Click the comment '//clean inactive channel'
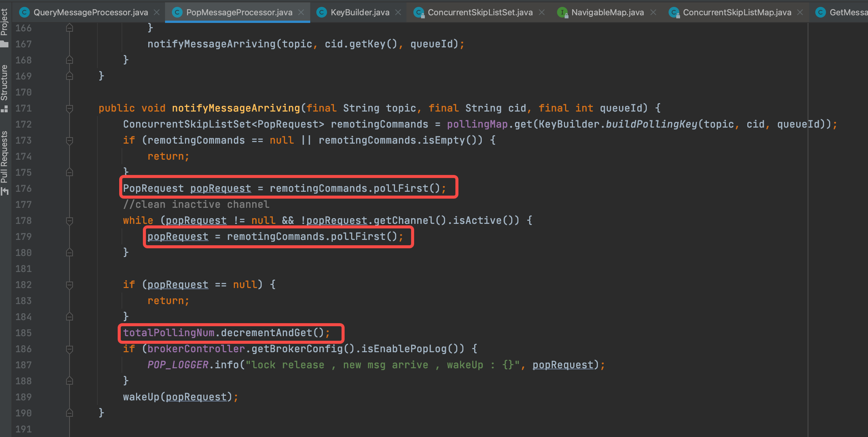Viewport: 868px width, 437px height. click(x=196, y=205)
